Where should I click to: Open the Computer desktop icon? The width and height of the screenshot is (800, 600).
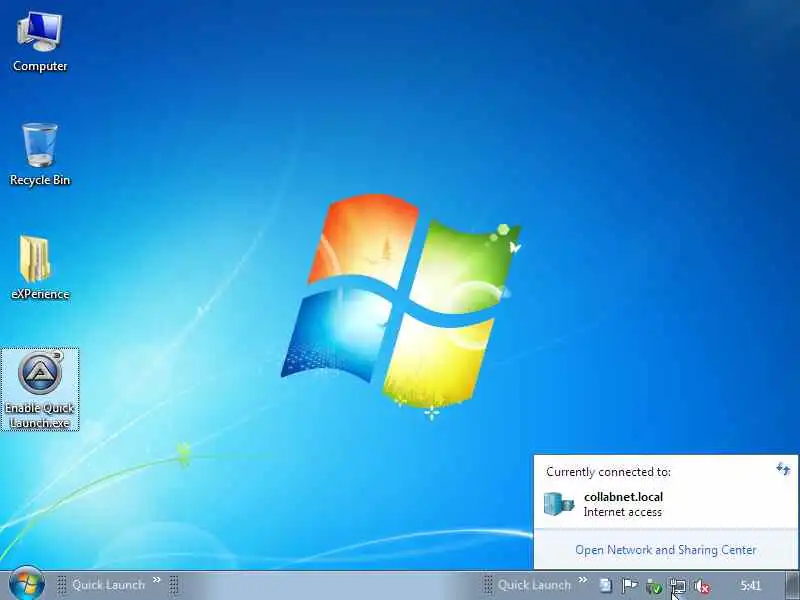click(40, 42)
